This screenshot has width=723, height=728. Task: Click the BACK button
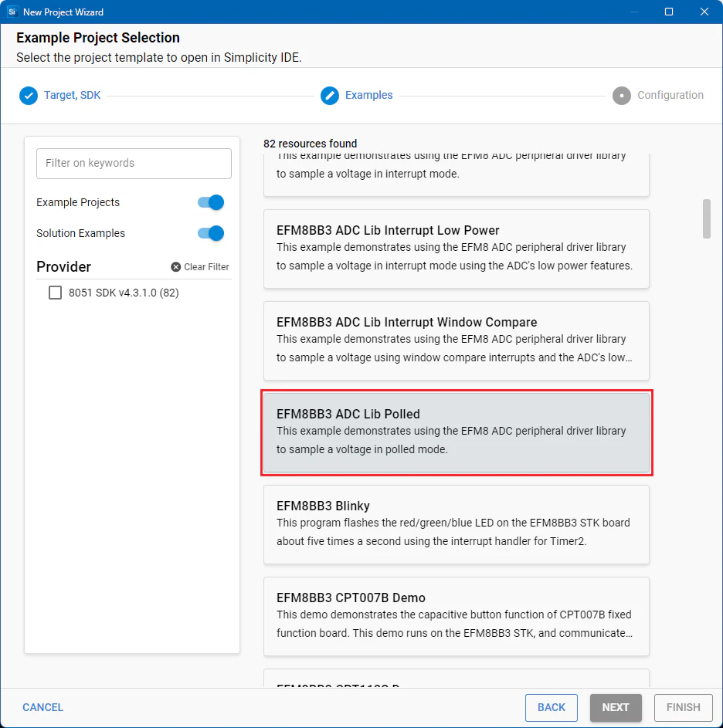coord(551,708)
